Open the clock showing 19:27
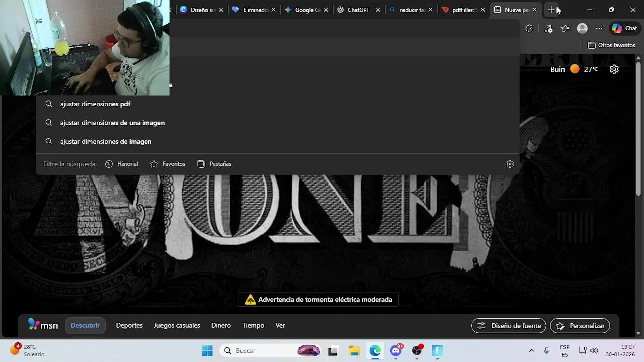 [620, 351]
